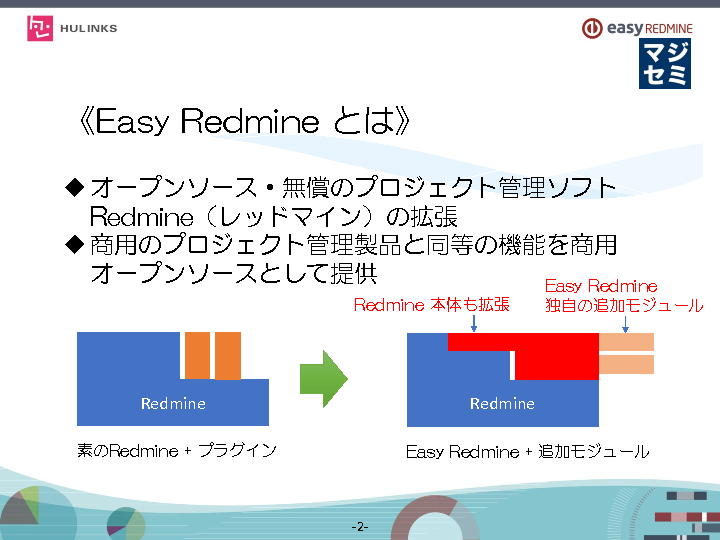Click the pink HULINKS logo icon
The height and width of the screenshot is (540, 720).
[40, 28]
